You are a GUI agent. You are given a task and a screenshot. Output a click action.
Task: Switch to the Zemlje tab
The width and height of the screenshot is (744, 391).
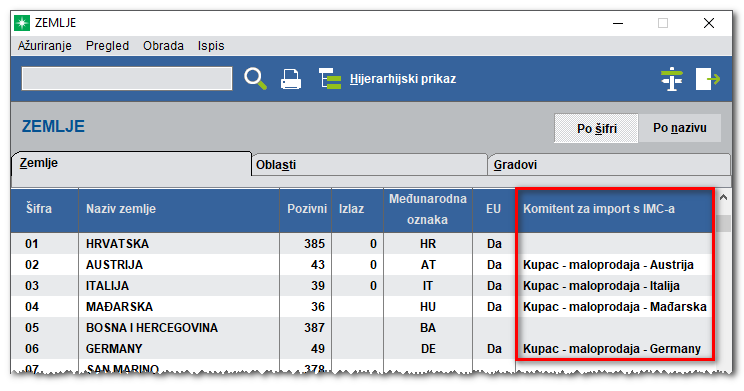(131, 164)
